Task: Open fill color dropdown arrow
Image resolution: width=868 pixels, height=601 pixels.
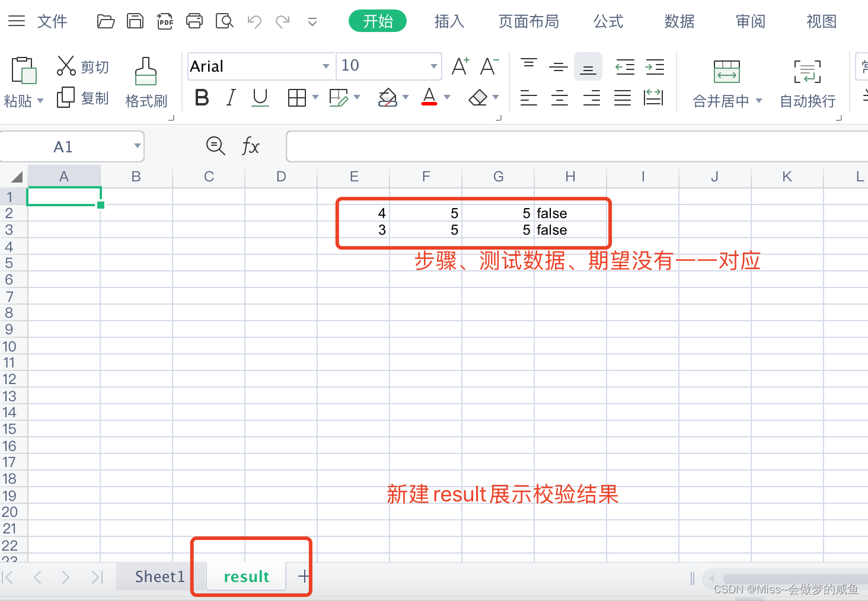Action: [406, 97]
